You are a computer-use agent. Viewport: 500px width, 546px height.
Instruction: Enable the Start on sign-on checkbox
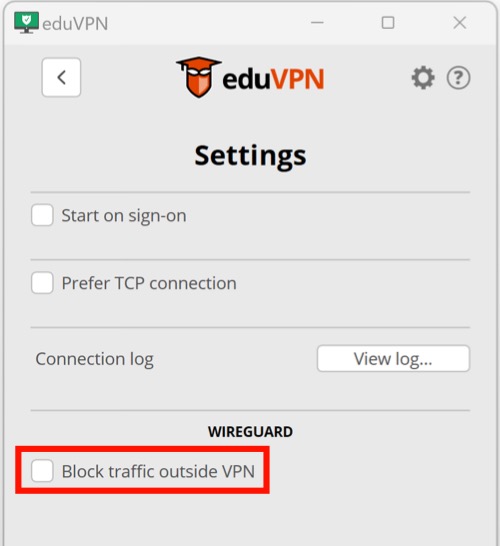pyautogui.click(x=42, y=215)
